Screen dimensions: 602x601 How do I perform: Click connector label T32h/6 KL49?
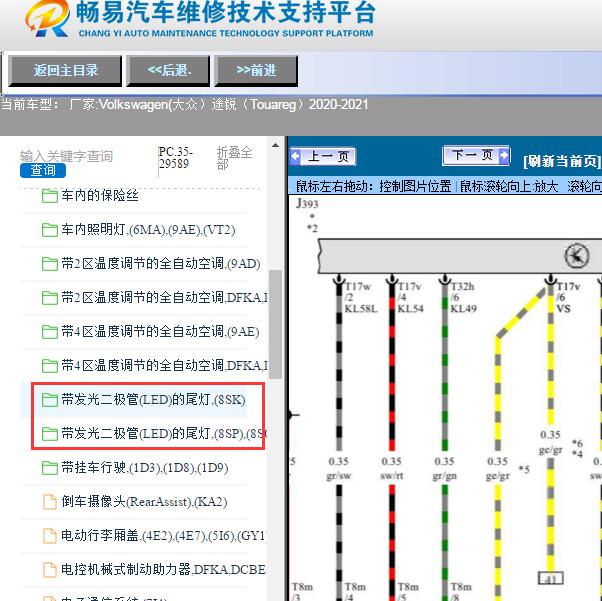pos(463,298)
